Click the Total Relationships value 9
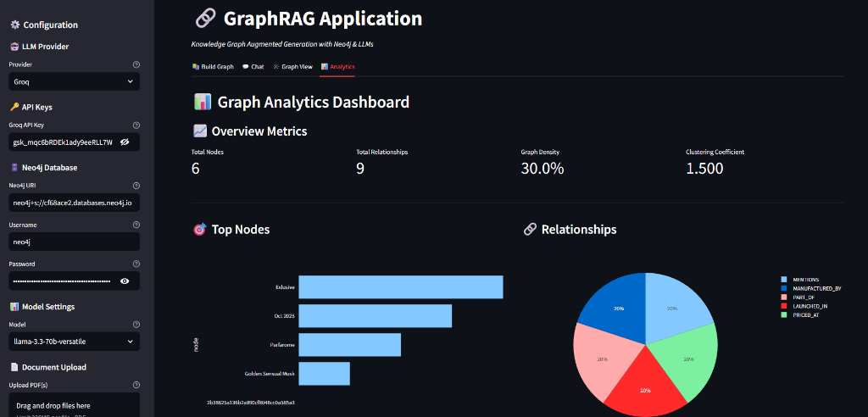The image size is (868, 417). [x=359, y=169]
